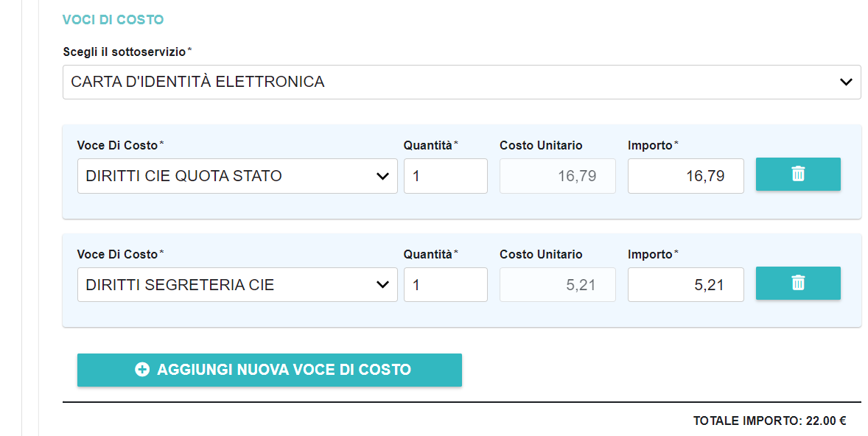Click trash icon for DIRITTI SEGRETERIA CIE row
Viewport: 868px width, 436px height.
798,283
